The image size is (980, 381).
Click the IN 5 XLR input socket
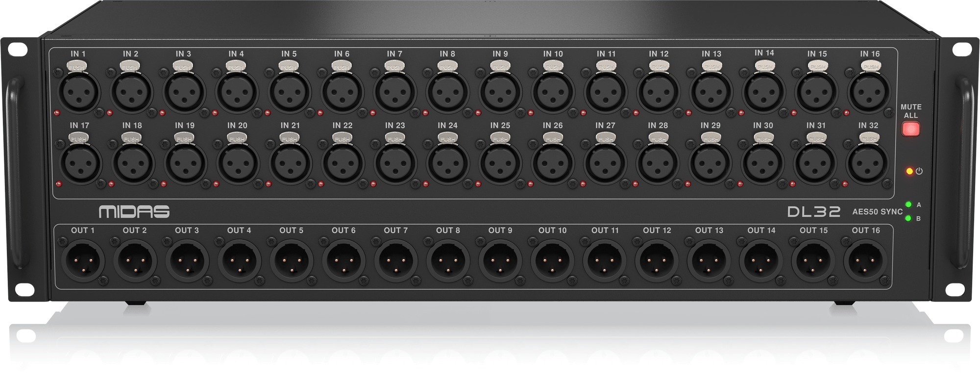(290, 92)
